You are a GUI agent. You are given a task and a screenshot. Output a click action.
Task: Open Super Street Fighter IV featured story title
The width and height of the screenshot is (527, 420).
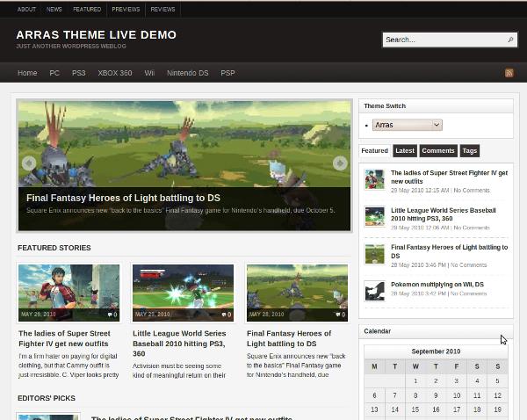click(64, 338)
